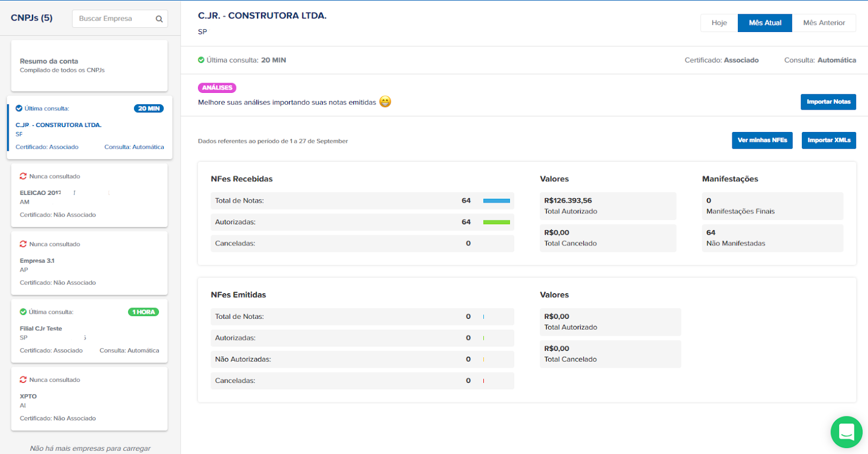Click the NFes Emitidas heading
The height and width of the screenshot is (454, 868).
[x=239, y=295]
